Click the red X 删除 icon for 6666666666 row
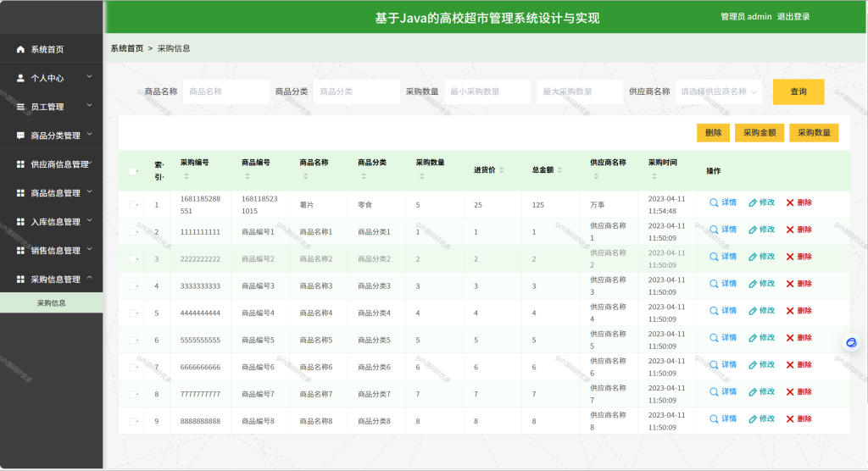 tap(790, 365)
